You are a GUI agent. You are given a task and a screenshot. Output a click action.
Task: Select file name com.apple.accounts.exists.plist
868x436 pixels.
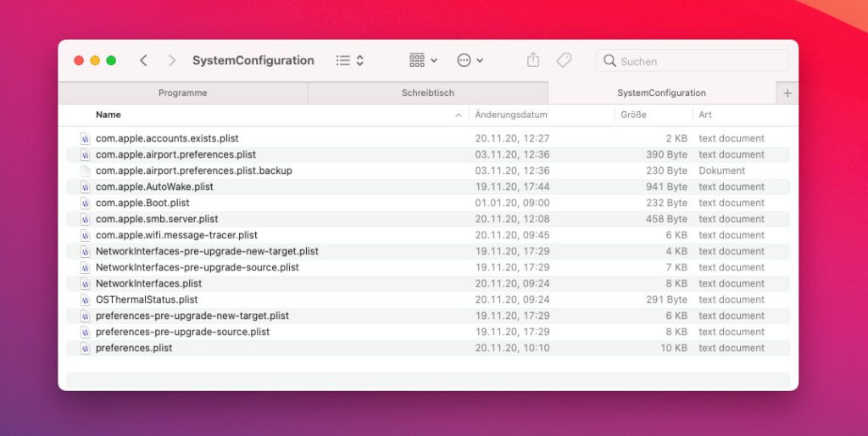coord(167,138)
